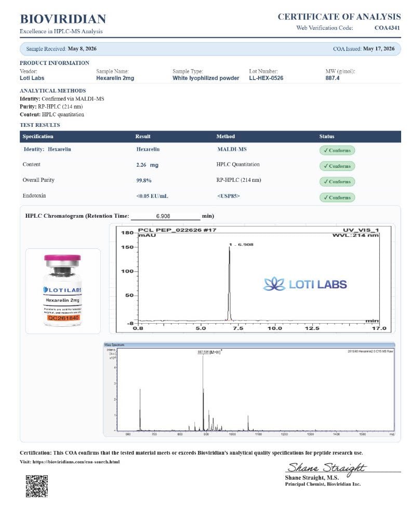Click the Certification statement paragraph
411x532 pixels.
point(191,453)
